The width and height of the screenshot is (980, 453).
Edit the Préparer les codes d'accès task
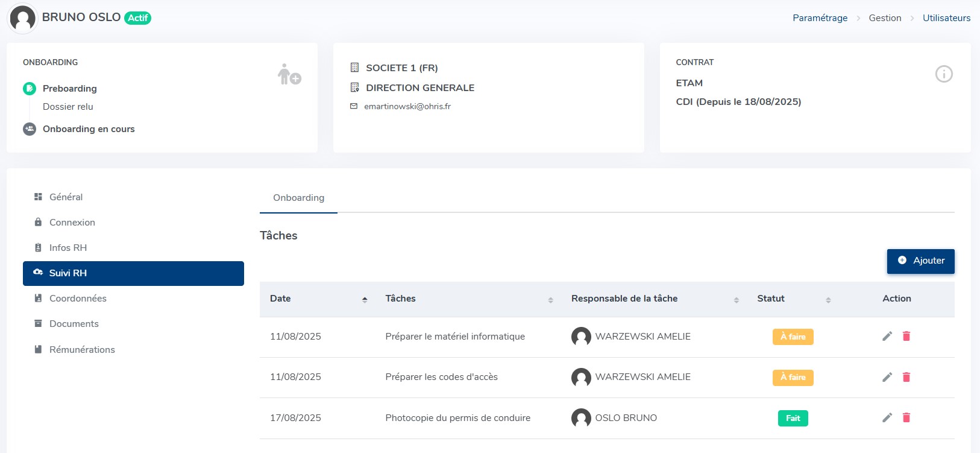tap(887, 377)
